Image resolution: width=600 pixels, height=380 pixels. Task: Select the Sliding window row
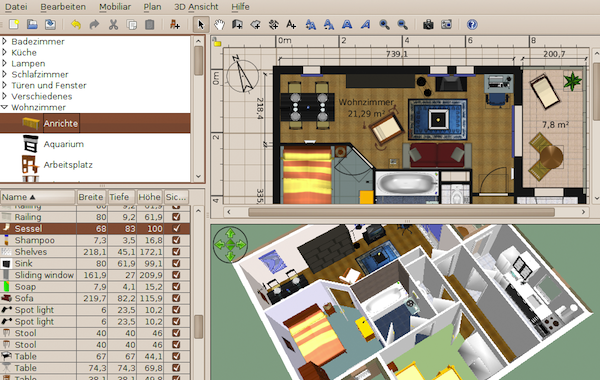(x=95, y=275)
